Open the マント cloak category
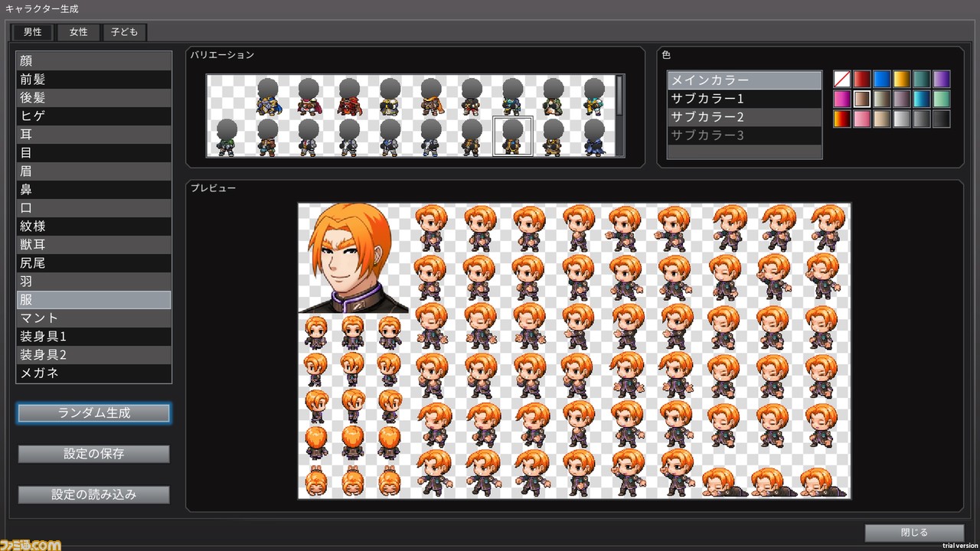 tap(93, 318)
